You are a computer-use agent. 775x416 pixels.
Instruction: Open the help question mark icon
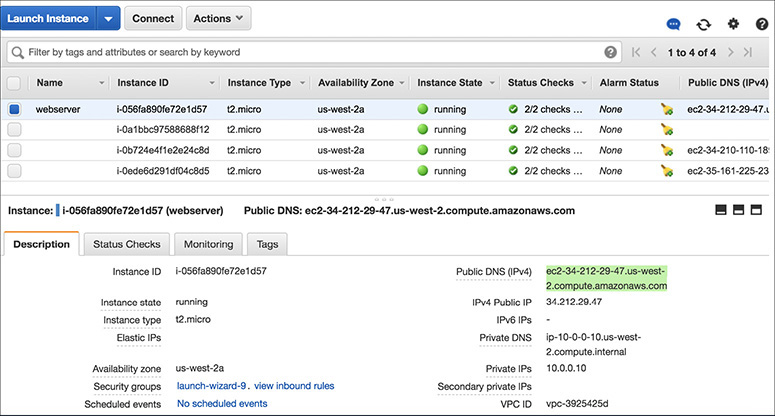click(x=762, y=24)
